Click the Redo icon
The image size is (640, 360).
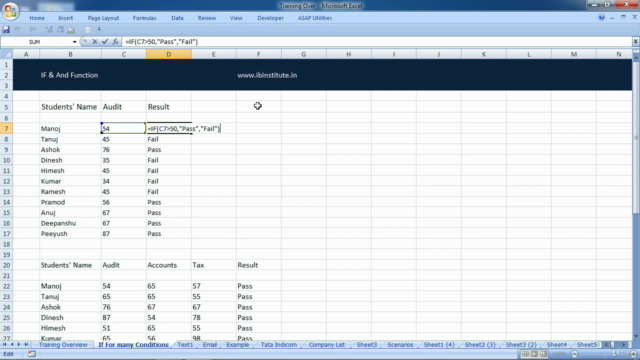[33, 29]
